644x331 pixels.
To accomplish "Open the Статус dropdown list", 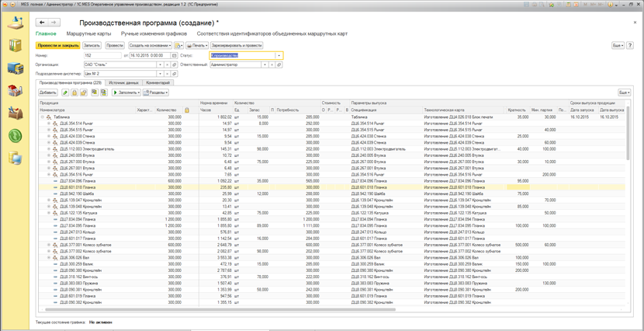I will tap(279, 56).
